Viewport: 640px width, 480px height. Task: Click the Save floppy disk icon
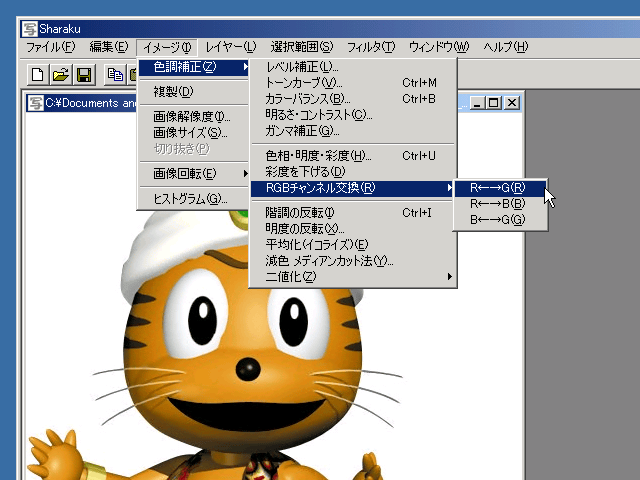pos(84,75)
